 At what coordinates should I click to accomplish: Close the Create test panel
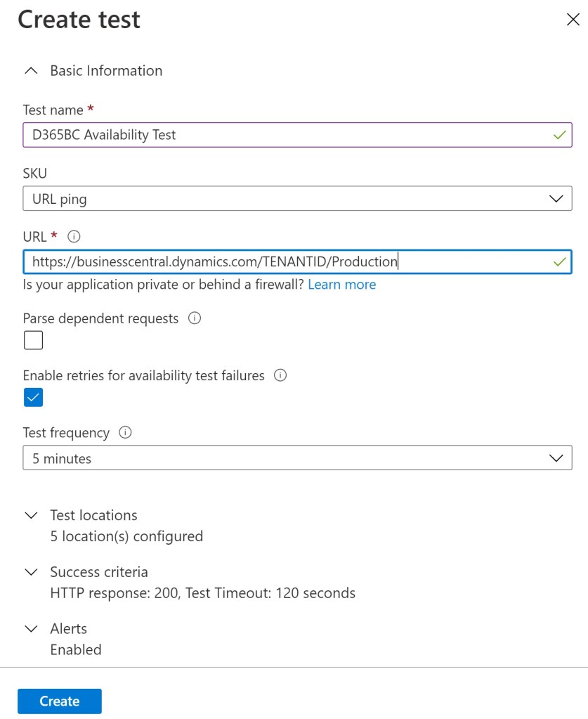click(x=573, y=20)
